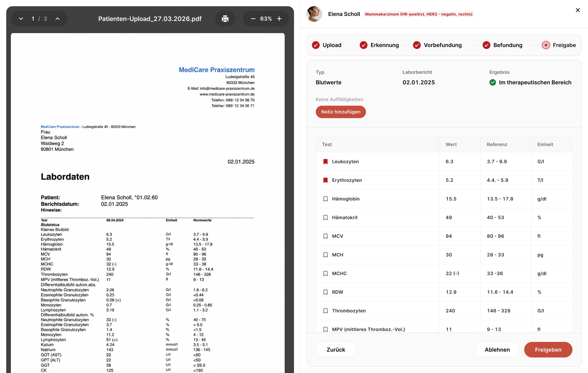Select the Freigabe step

559,45
